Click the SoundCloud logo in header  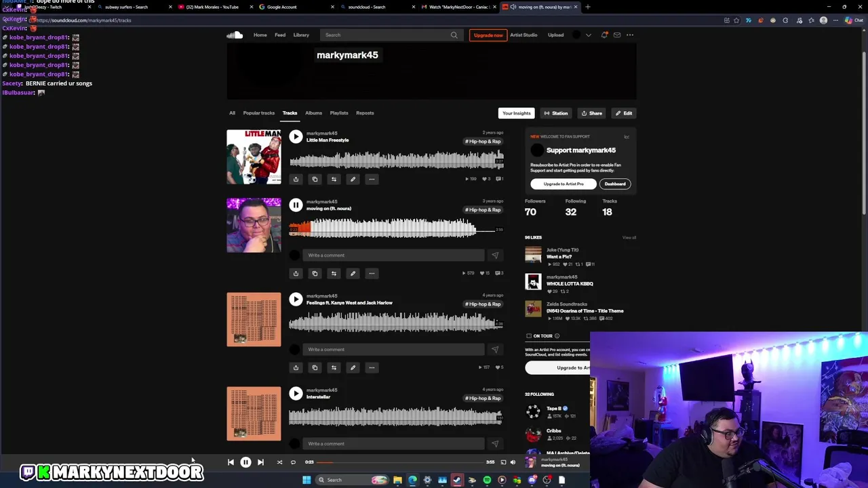pos(235,35)
